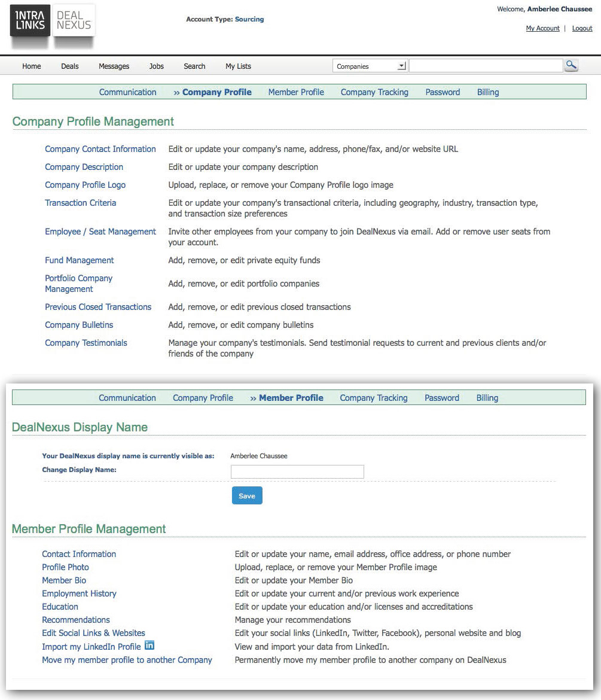
Task: Select Company Tracking tab in upper bar
Action: tap(374, 92)
